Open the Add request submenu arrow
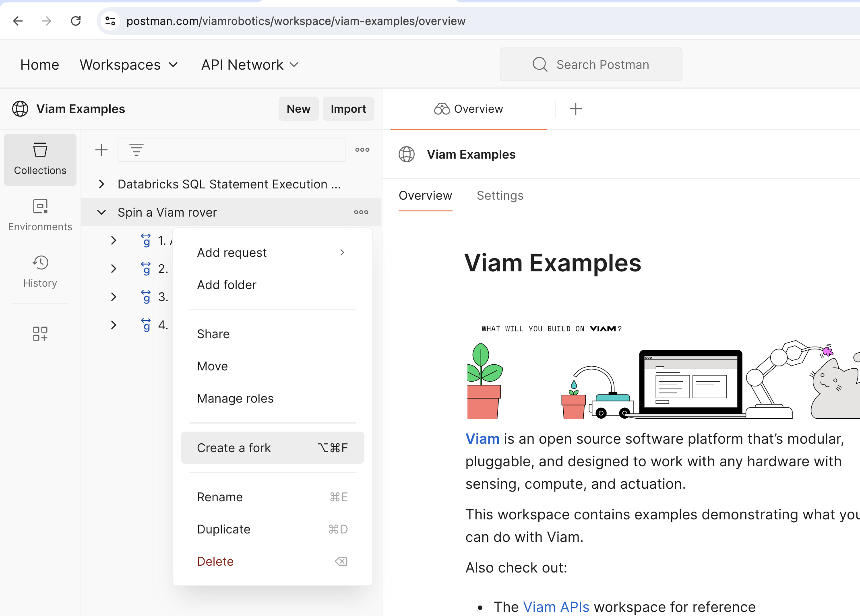The height and width of the screenshot is (616, 860). click(x=342, y=252)
